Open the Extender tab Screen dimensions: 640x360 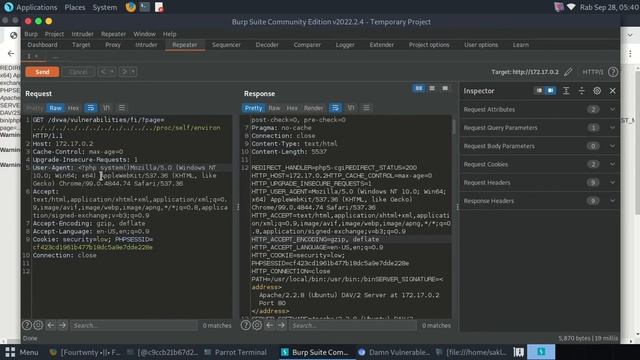382,45
